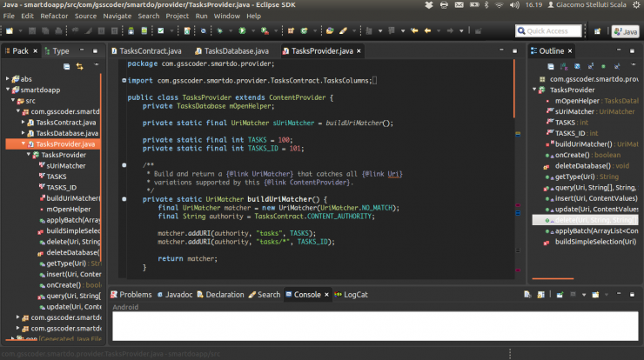Toggle Hide Fields in Outline toolbar
The height and width of the screenshot is (360, 644).
577,66
